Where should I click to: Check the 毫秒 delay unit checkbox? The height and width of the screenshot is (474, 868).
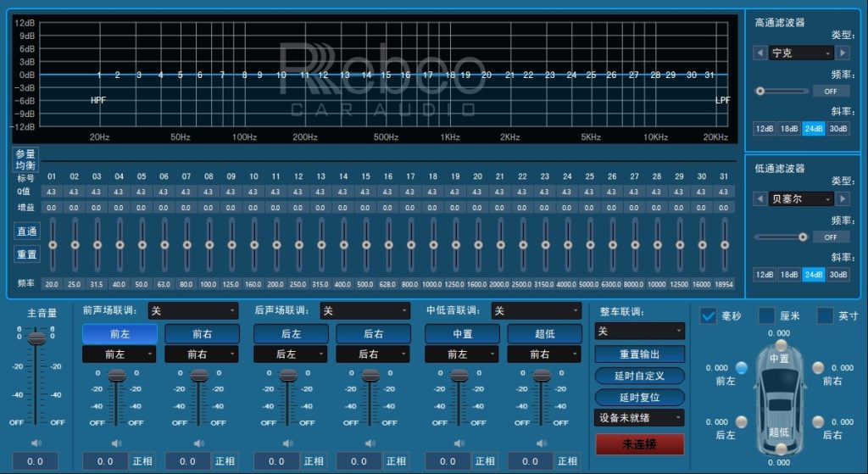pyautogui.click(x=708, y=315)
